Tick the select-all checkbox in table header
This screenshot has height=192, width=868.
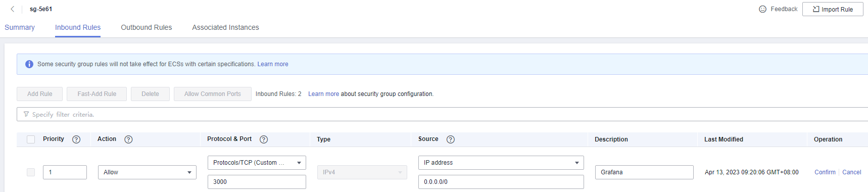click(x=31, y=139)
